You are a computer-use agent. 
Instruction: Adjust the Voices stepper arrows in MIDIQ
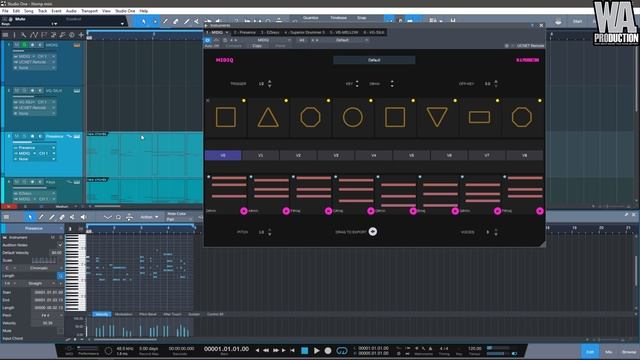[496, 232]
